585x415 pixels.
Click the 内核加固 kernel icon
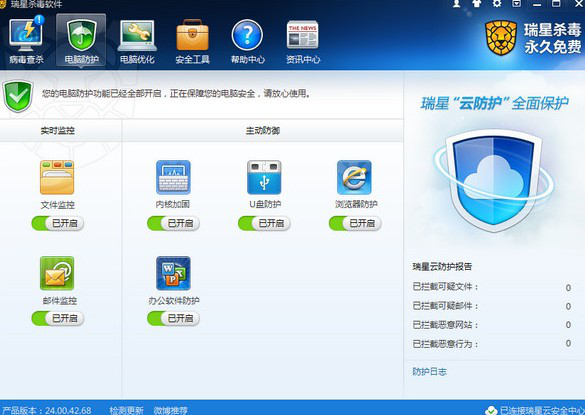(x=173, y=178)
